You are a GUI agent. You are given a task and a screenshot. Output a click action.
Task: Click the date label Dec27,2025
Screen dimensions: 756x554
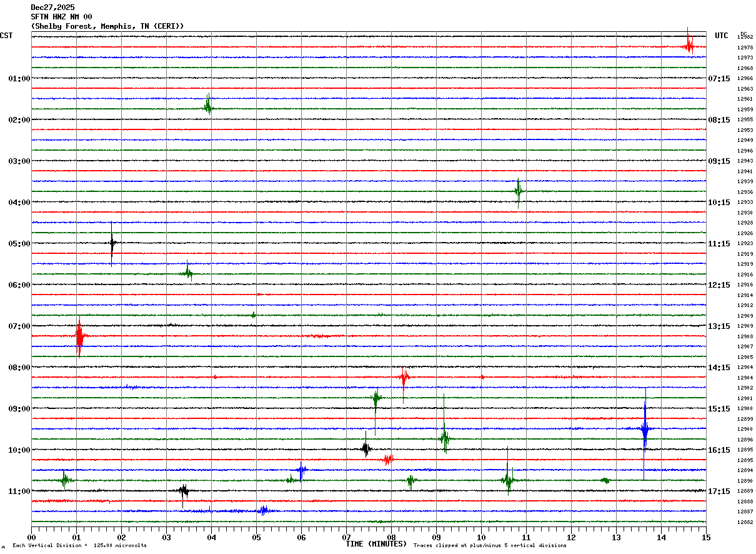pyautogui.click(x=52, y=8)
